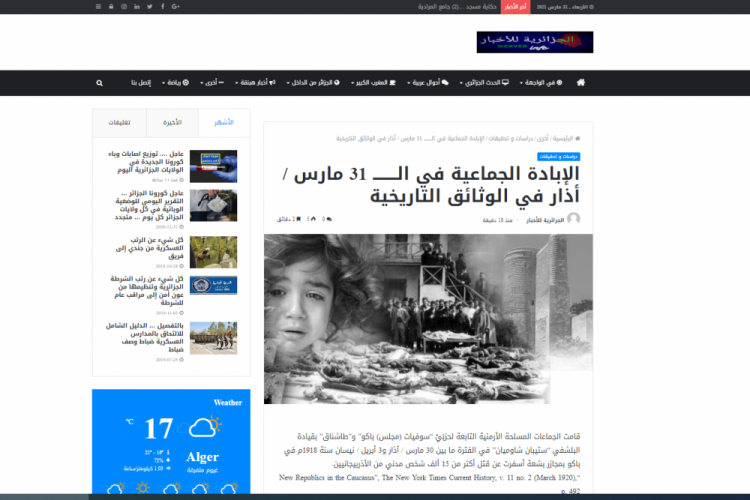
Task: Open the search magnifier icon in the navbar
Action: (x=99, y=82)
